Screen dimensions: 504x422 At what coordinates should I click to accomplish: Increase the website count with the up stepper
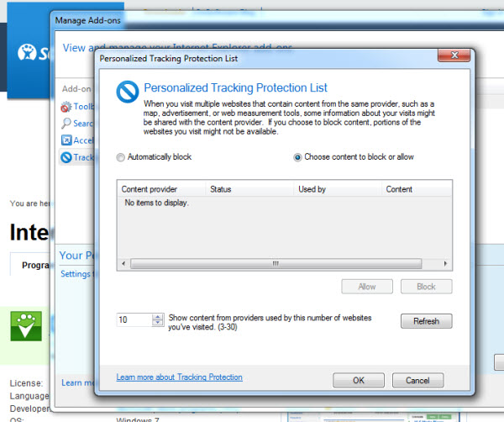pyautogui.click(x=158, y=317)
